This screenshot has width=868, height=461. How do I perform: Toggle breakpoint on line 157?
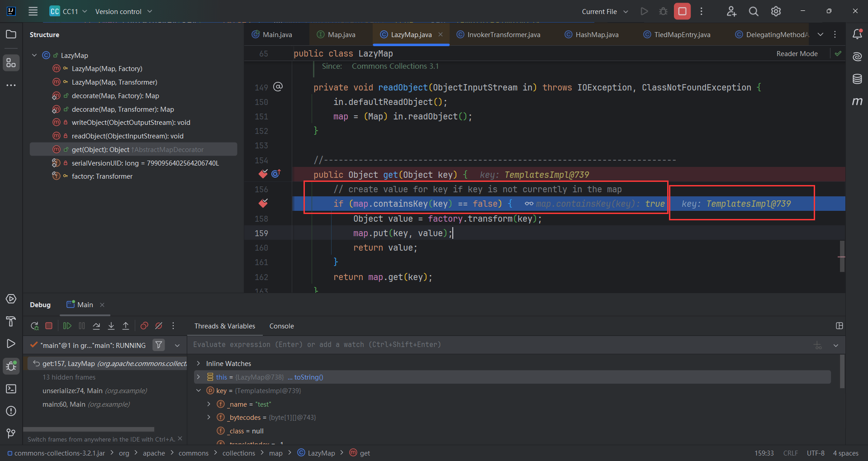(263, 204)
